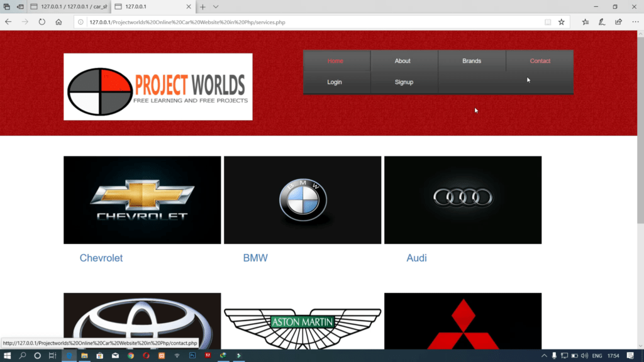Viewport: 644px width, 362px height.
Task: Open the Chevrolet brand link
Action: (x=101, y=258)
